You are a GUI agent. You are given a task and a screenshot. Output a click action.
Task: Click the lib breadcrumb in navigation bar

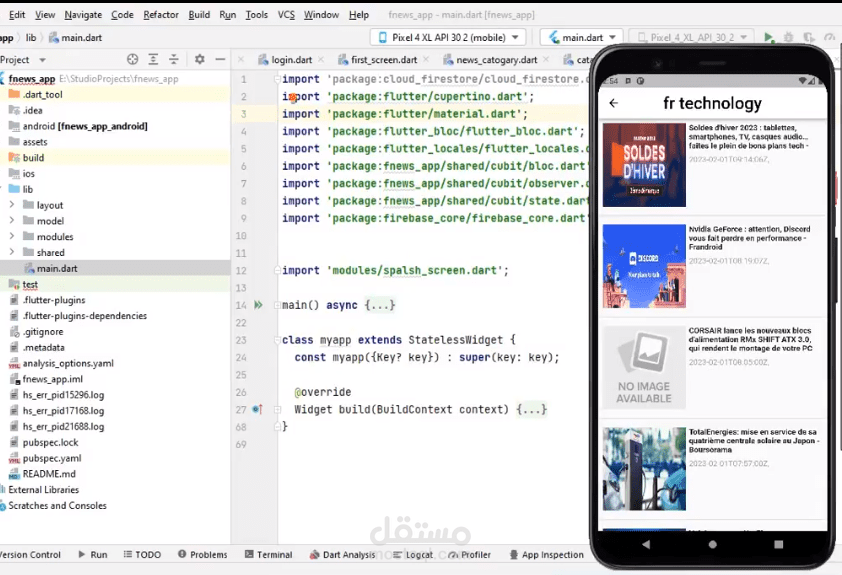31,38
